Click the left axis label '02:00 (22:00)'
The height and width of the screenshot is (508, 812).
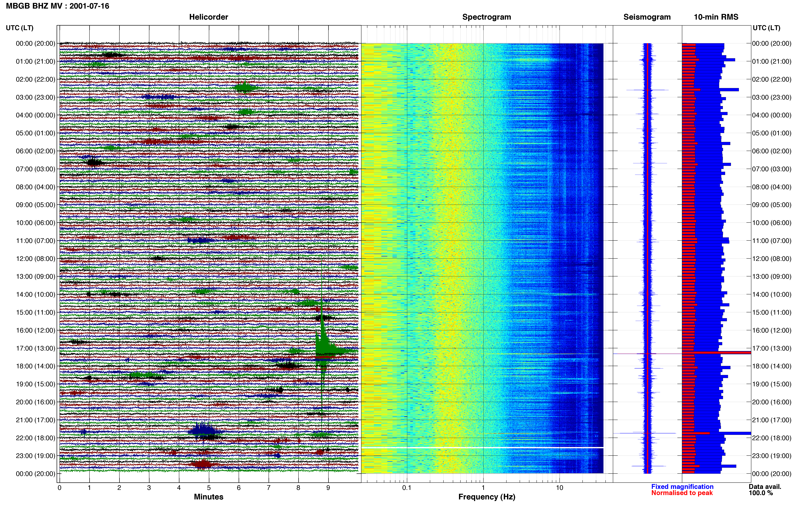pos(35,79)
